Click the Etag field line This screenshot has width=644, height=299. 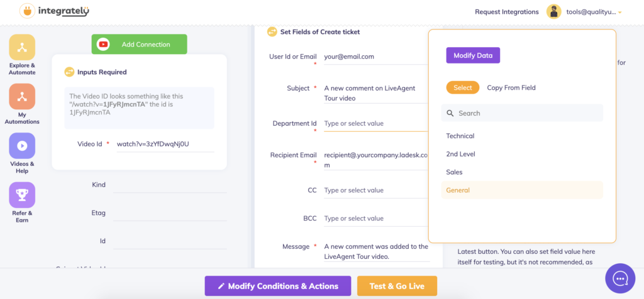[170, 214]
